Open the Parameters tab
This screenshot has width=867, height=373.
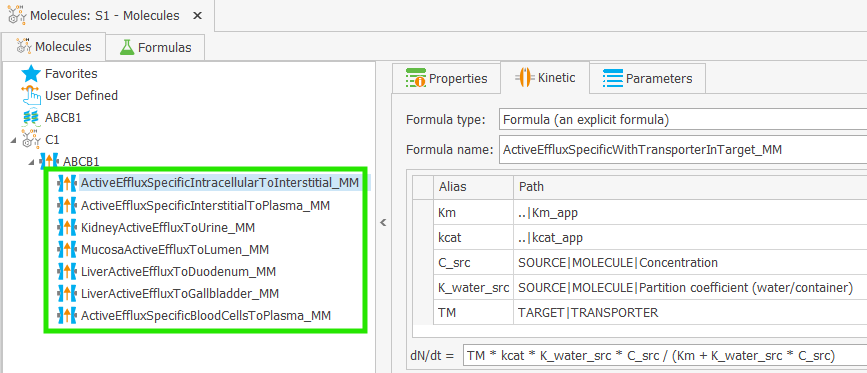[647, 78]
